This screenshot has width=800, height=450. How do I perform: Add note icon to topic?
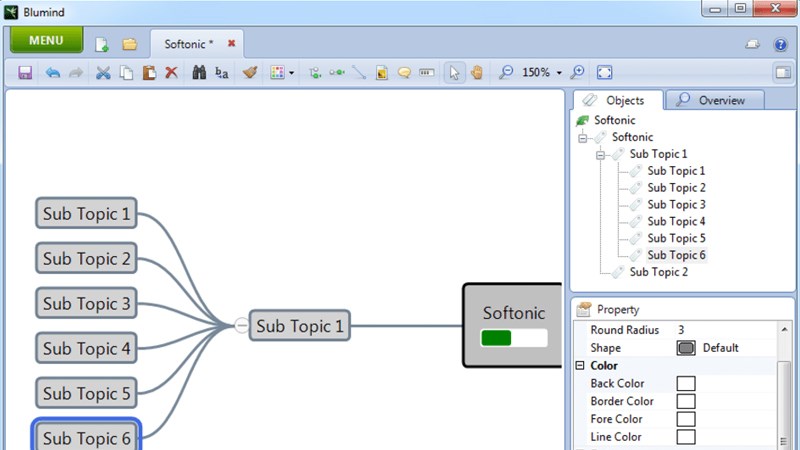(382, 72)
